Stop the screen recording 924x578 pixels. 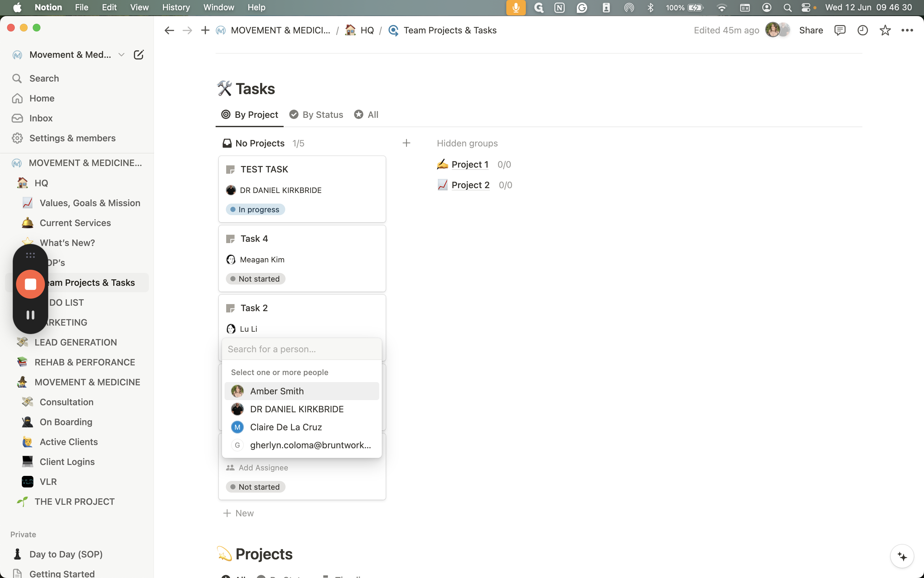pyautogui.click(x=30, y=284)
